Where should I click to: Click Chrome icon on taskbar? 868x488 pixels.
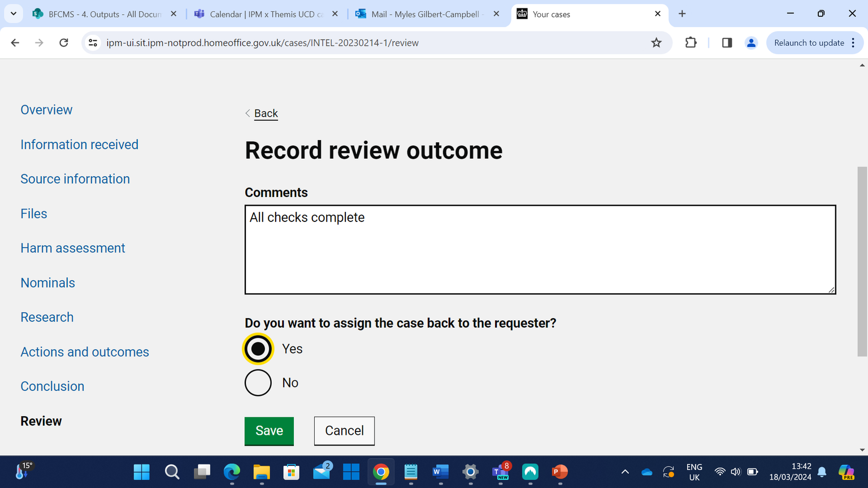pyautogui.click(x=381, y=472)
